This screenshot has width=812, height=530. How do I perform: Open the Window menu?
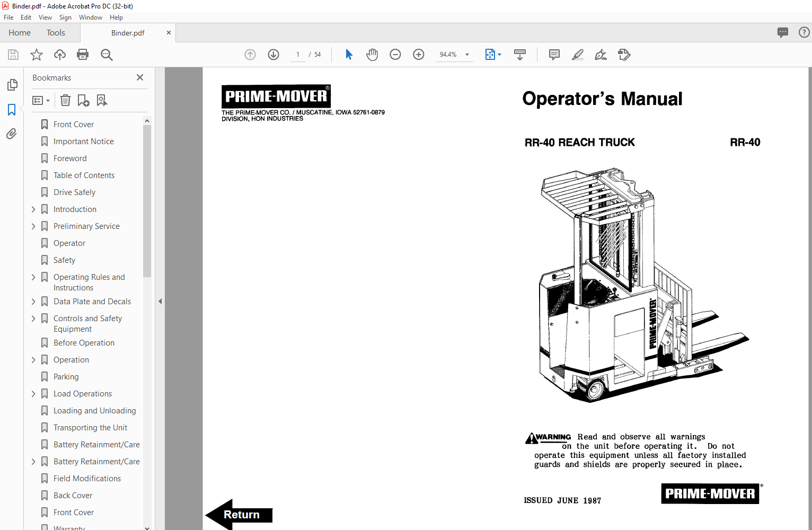pyautogui.click(x=91, y=17)
